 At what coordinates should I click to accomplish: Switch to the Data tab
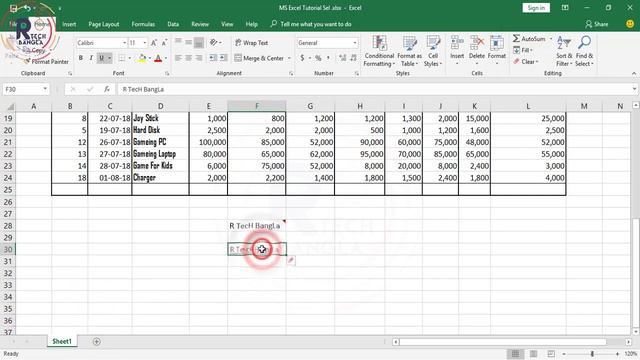click(173, 24)
